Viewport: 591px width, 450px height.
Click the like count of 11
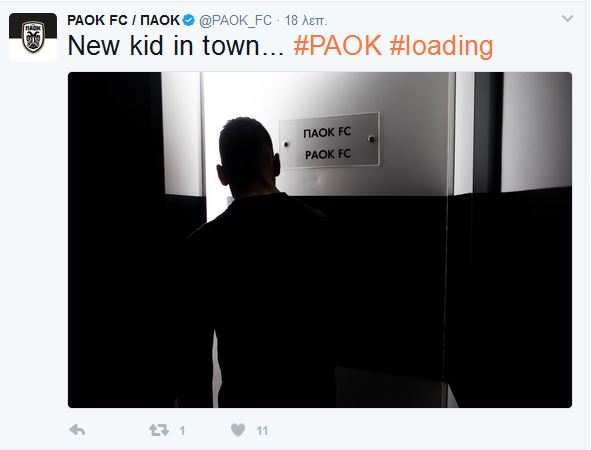coord(262,430)
